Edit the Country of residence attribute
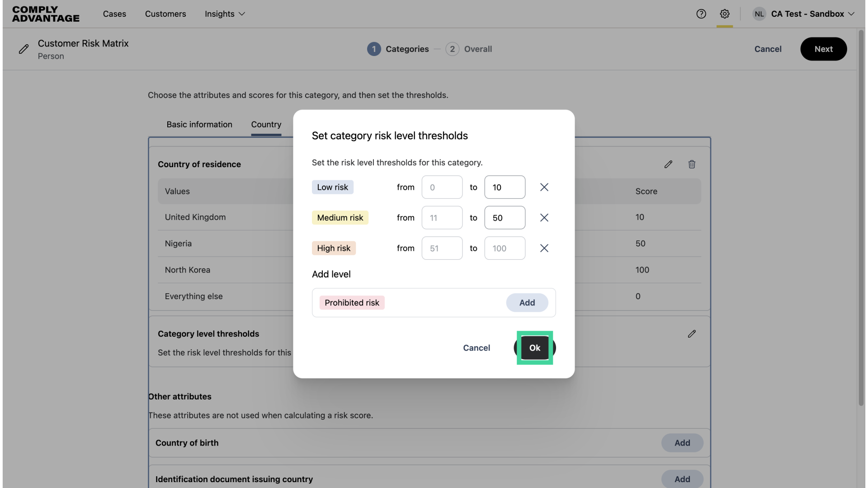868x488 pixels. pos(668,164)
